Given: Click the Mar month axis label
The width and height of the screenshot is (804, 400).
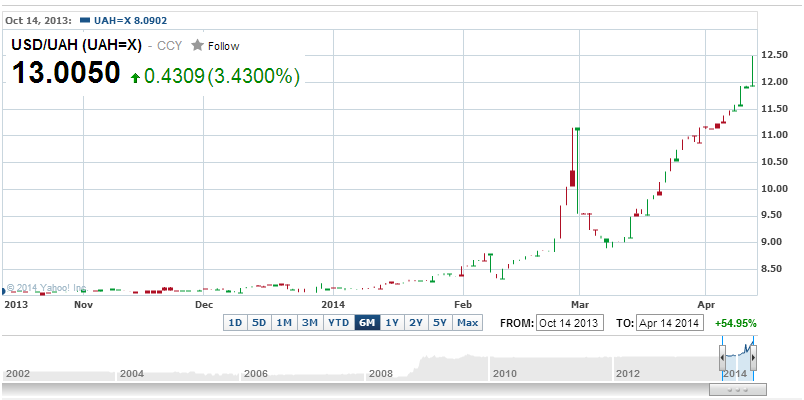Looking at the screenshot, I should (x=579, y=305).
